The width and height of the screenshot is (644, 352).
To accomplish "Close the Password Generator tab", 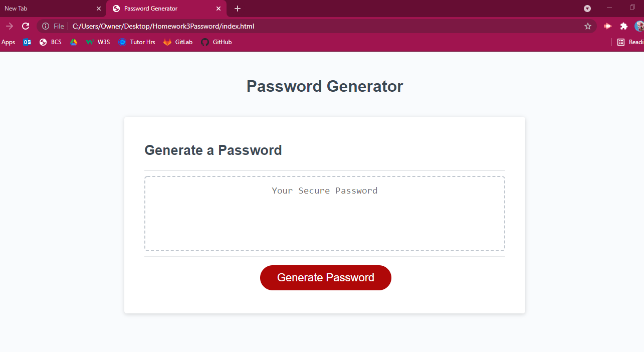I will [219, 9].
